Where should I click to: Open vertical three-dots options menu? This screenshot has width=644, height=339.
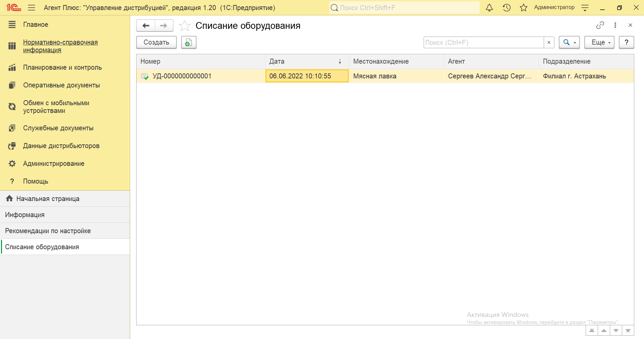pyautogui.click(x=615, y=25)
